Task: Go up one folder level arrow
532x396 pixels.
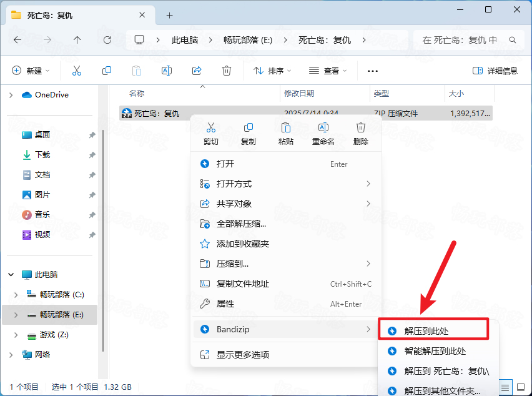Action: [77, 40]
